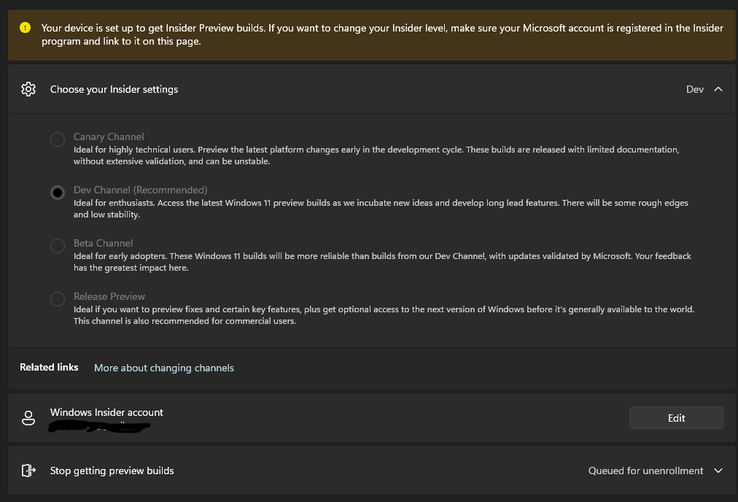
Task: Click the Release Preview title text
Action: pos(109,296)
